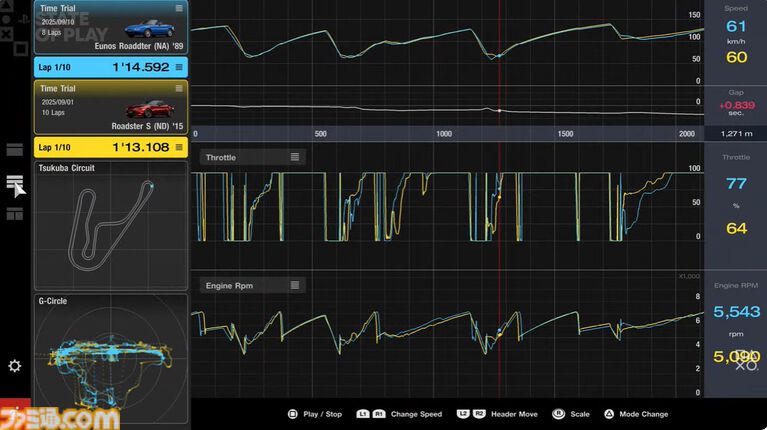Click the 1,271 m distance readout
Screen dimensions: 767x430
(x=737, y=134)
